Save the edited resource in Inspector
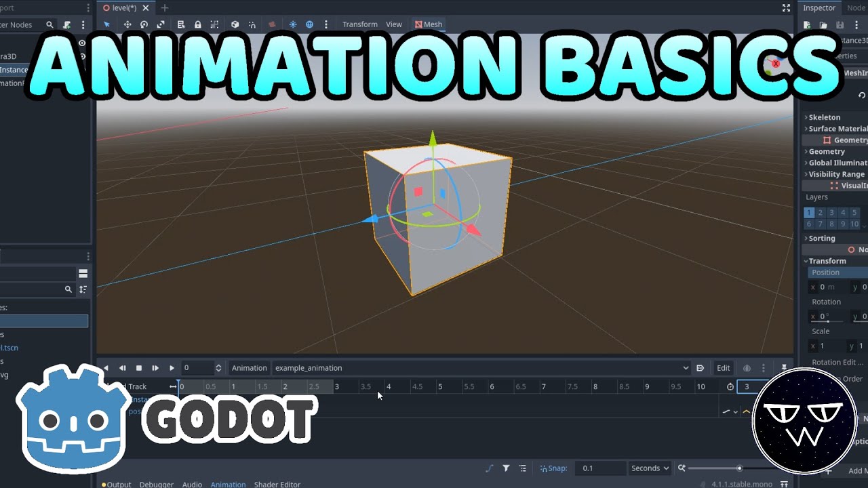The height and width of the screenshot is (488, 868). [x=840, y=25]
